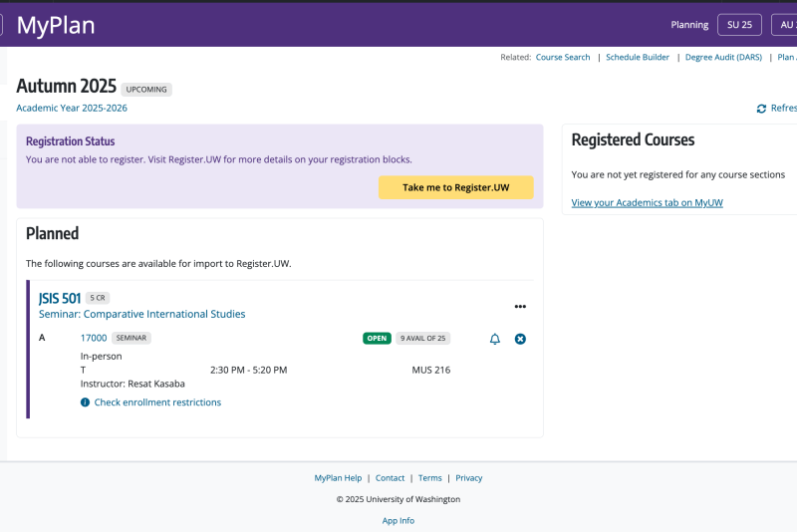Open the JSIS 501 more options menu
The width and height of the screenshot is (797, 532).
point(520,307)
